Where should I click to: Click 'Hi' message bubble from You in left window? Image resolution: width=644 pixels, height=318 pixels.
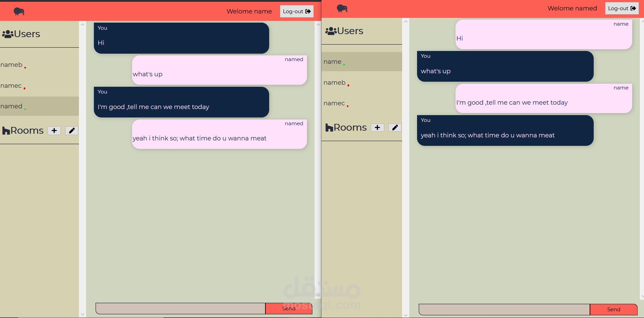click(181, 38)
